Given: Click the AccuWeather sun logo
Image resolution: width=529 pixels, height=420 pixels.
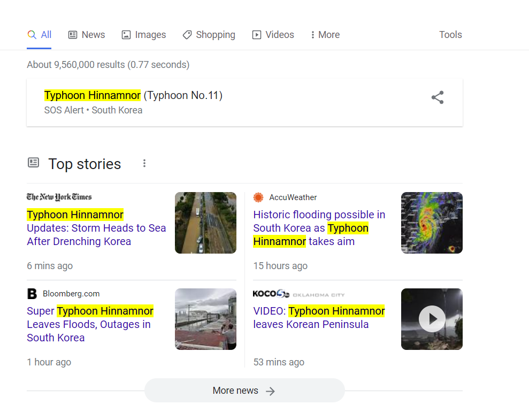Looking at the screenshot, I should click(258, 197).
